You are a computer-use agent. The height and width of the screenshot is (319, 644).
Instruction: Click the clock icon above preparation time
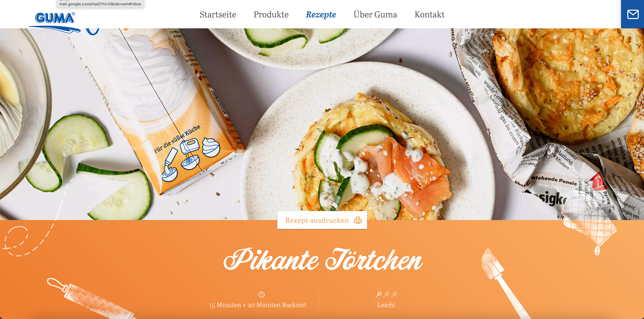[x=262, y=295]
